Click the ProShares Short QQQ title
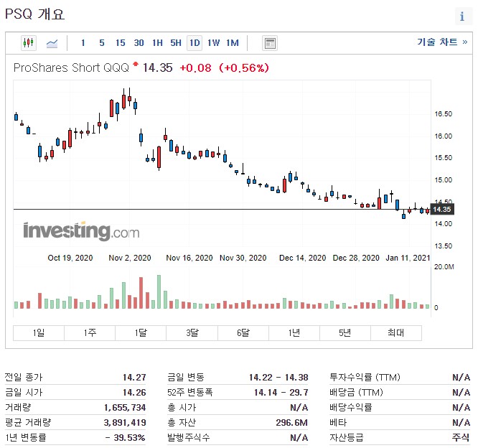 pyautogui.click(x=71, y=67)
